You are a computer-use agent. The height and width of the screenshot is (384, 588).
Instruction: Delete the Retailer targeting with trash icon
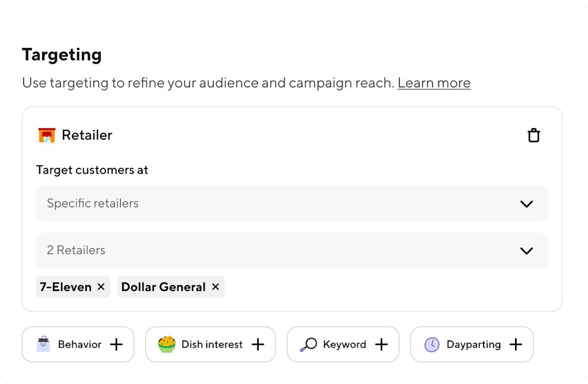coord(534,135)
